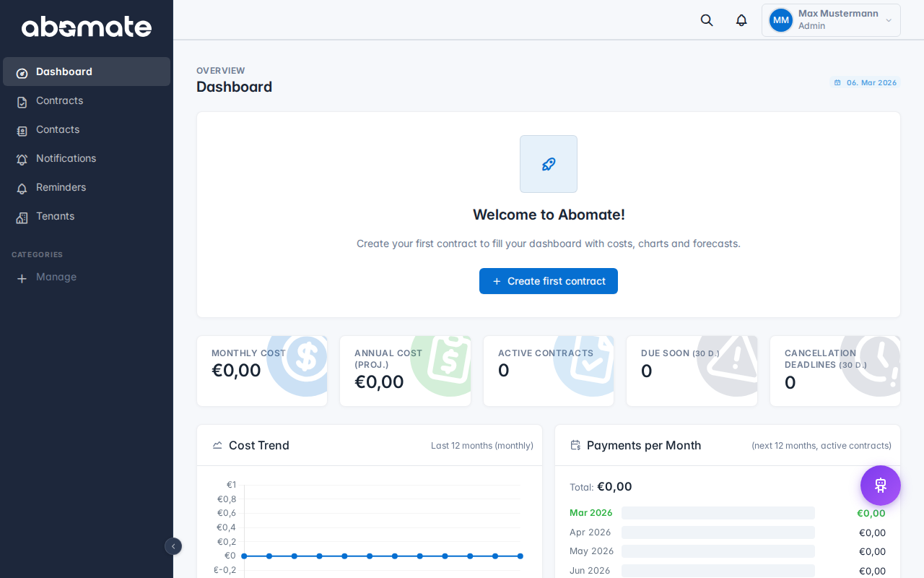Click the Mar 2026 payment progress bar
This screenshot has height=578, width=924.
(718, 513)
